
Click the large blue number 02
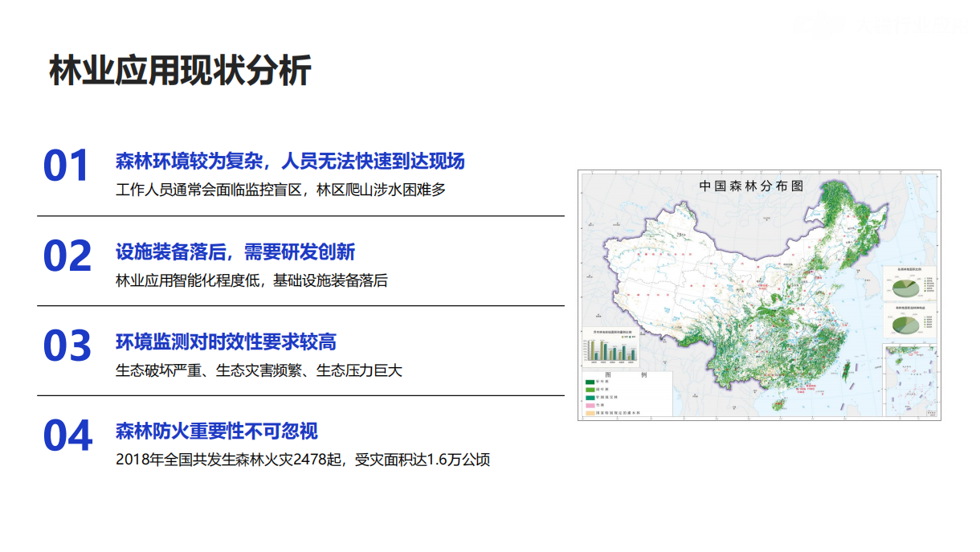[67, 256]
